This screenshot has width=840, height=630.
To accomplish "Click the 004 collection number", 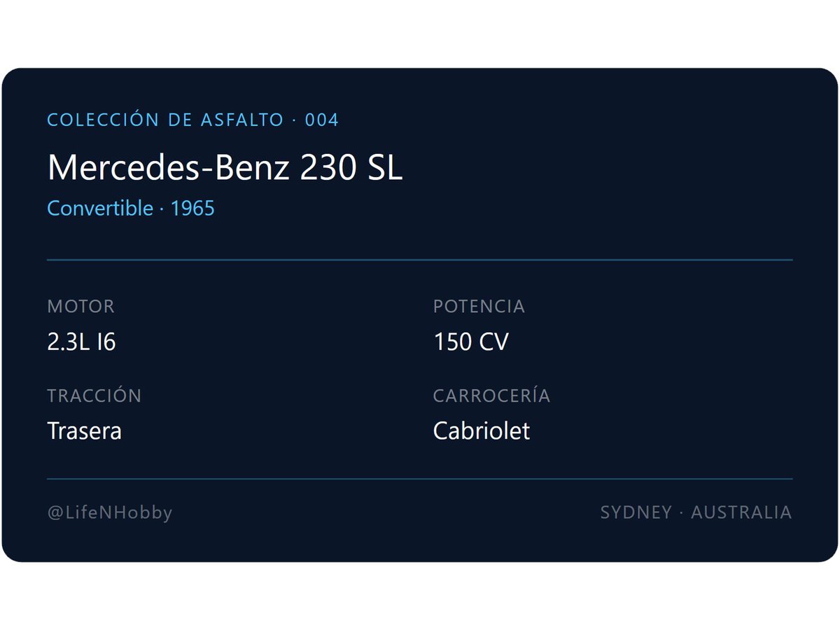I will tap(322, 120).
